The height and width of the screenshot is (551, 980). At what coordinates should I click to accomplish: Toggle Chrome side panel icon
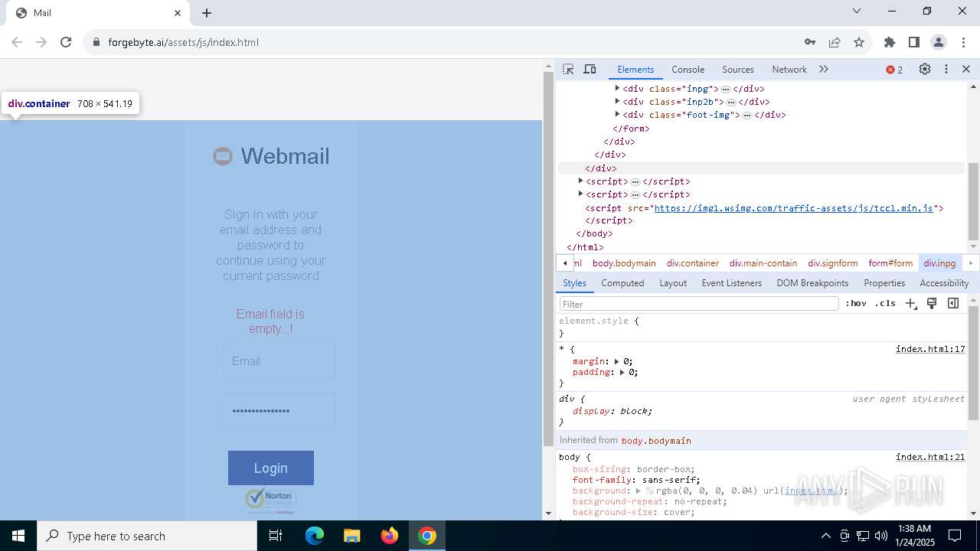coord(914,42)
